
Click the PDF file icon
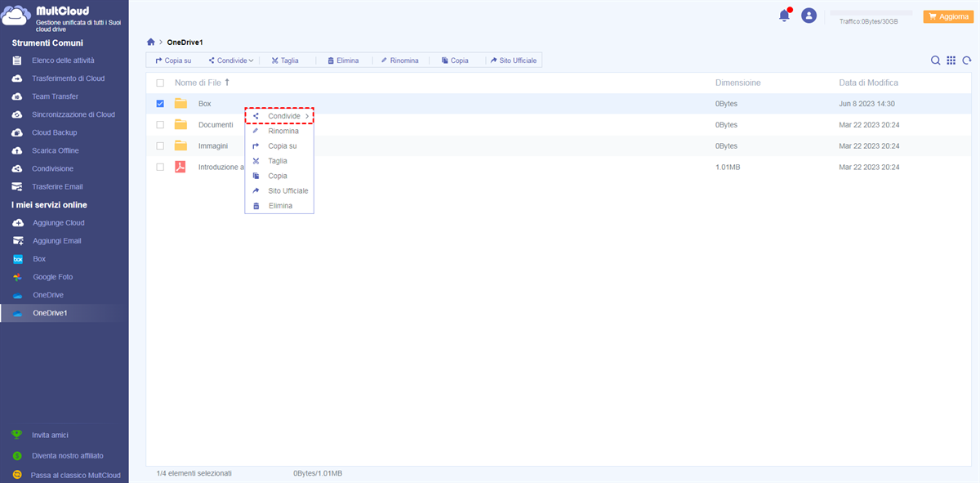[x=180, y=167]
